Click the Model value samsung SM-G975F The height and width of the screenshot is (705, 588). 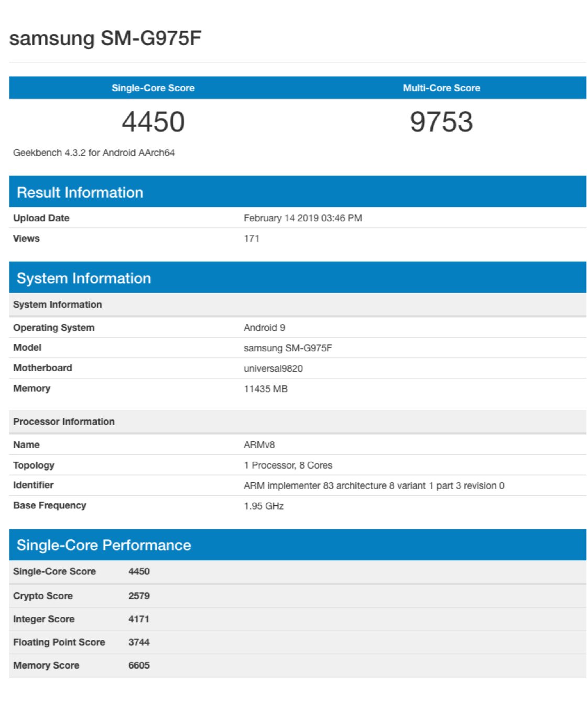click(x=288, y=348)
